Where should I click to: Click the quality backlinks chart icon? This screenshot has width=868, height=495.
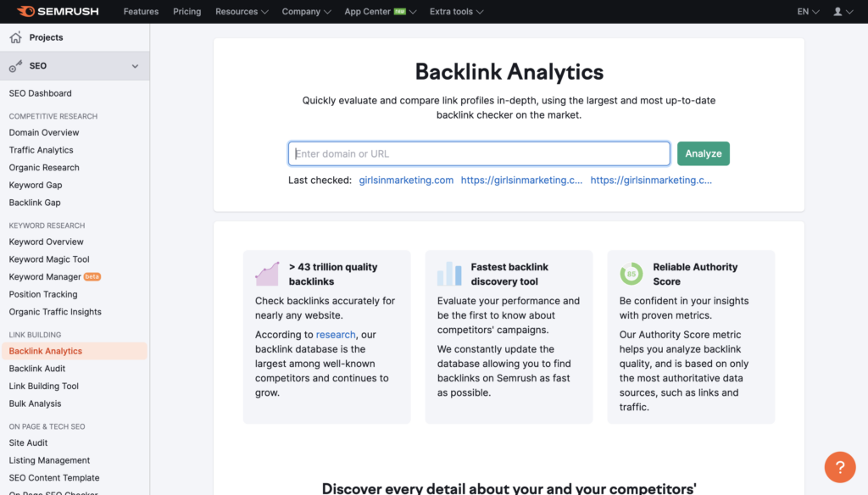(x=267, y=274)
